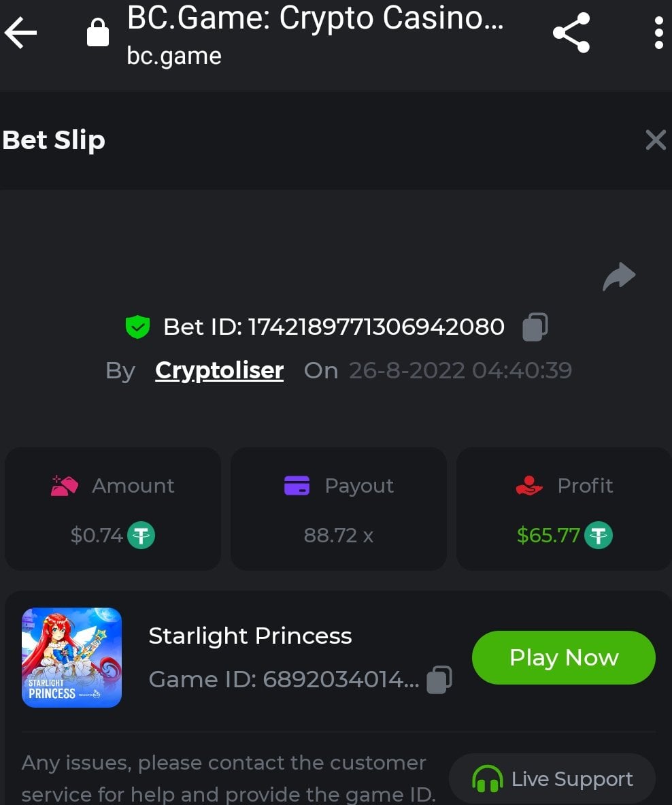
Task: Open the Cryptoliser user profile
Action: point(219,371)
